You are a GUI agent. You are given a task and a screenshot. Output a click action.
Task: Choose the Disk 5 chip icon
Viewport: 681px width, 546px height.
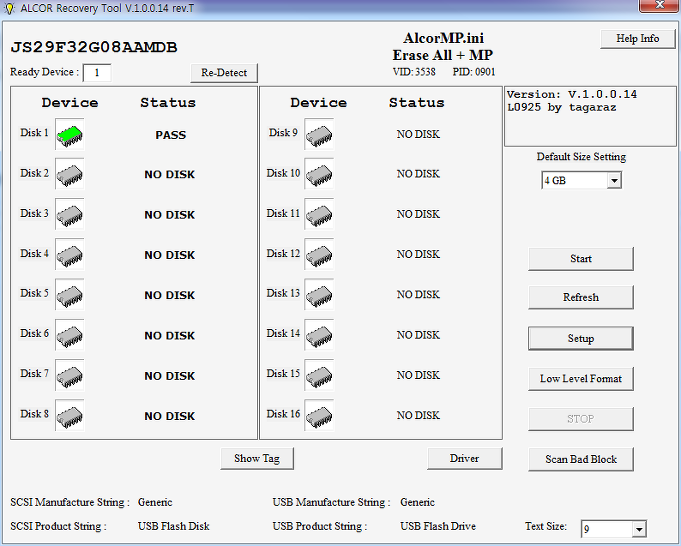69,295
